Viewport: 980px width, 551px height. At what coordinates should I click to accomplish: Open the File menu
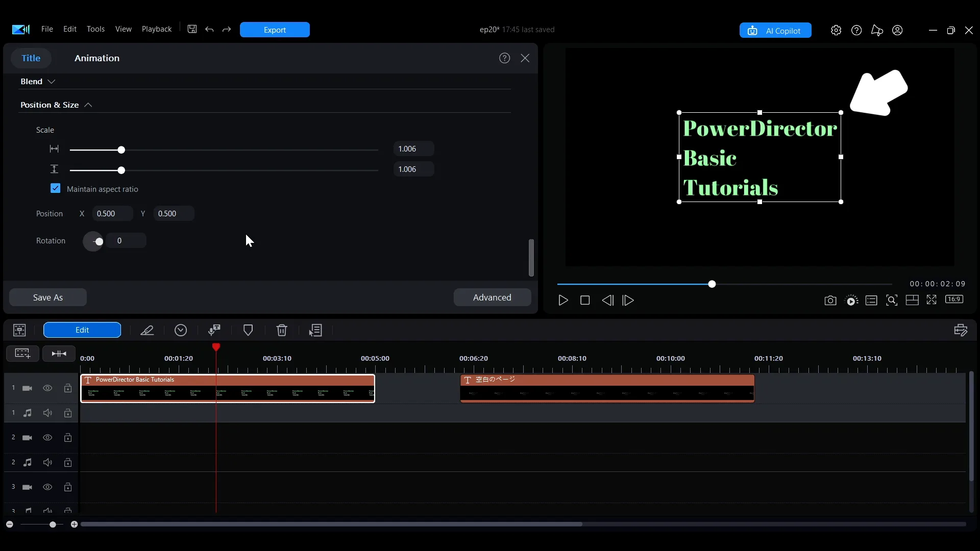pos(47,29)
